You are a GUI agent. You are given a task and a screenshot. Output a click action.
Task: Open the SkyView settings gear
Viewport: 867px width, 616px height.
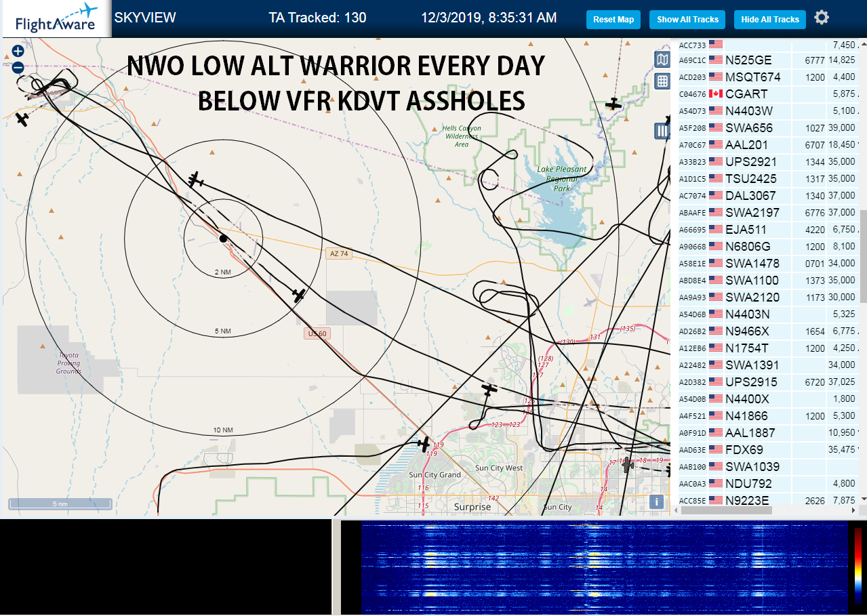point(822,18)
